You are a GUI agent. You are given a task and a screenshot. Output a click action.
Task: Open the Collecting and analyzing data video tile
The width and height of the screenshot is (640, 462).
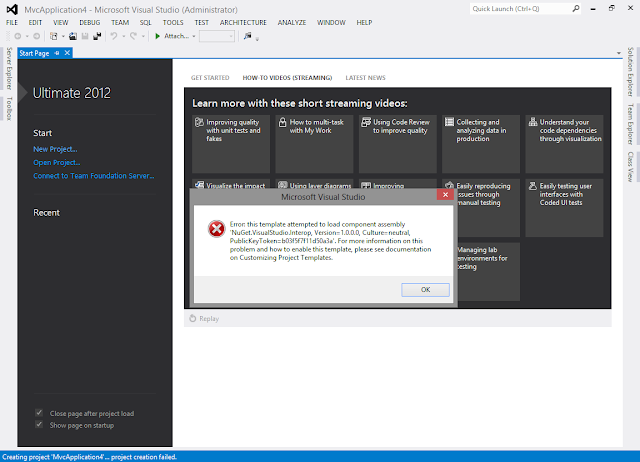(481, 144)
